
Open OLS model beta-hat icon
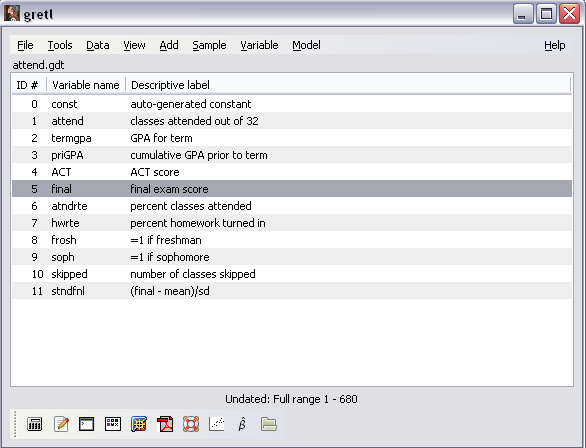pyautogui.click(x=242, y=424)
